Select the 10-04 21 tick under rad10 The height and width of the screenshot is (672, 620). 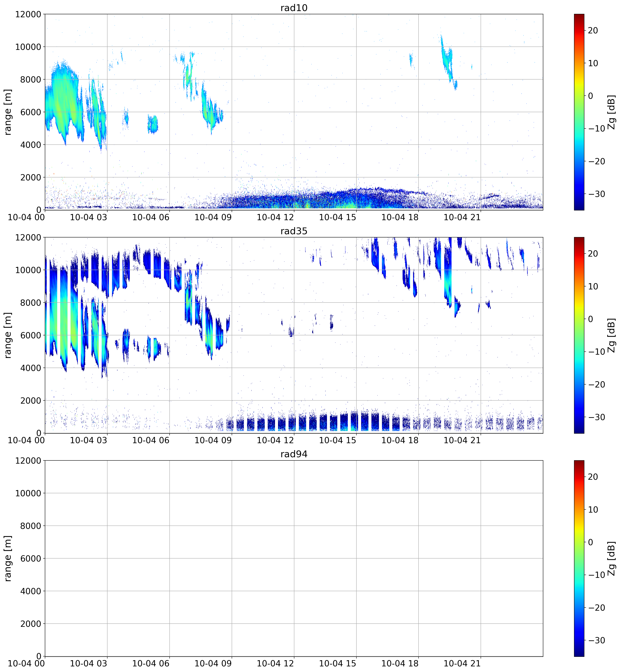(462, 217)
